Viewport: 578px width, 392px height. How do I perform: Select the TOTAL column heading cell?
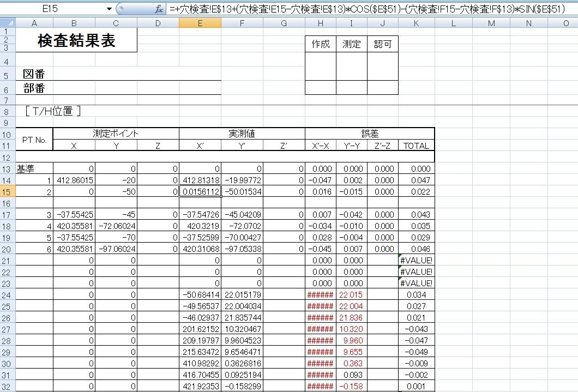[x=416, y=146]
